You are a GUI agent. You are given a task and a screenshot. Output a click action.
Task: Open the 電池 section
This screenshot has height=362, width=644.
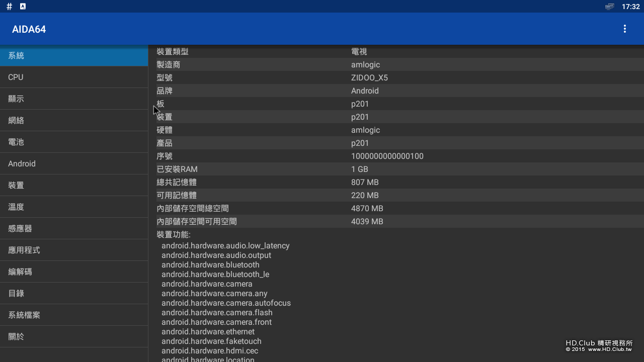coord(74,142)
